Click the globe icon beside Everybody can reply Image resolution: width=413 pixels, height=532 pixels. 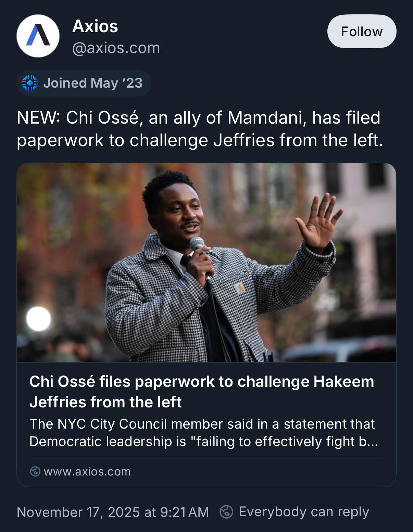[226, 512]
